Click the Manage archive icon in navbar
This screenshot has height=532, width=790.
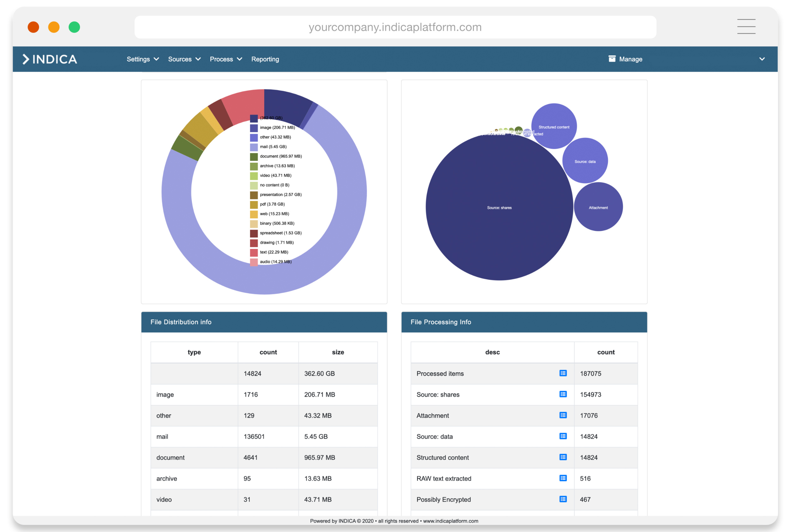[x=612, y=59]
